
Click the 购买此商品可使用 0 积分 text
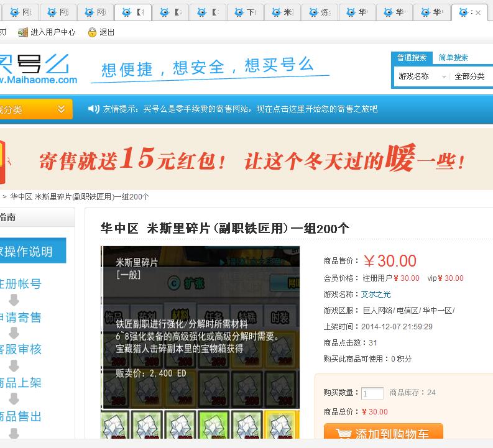(x=367, y=359)
